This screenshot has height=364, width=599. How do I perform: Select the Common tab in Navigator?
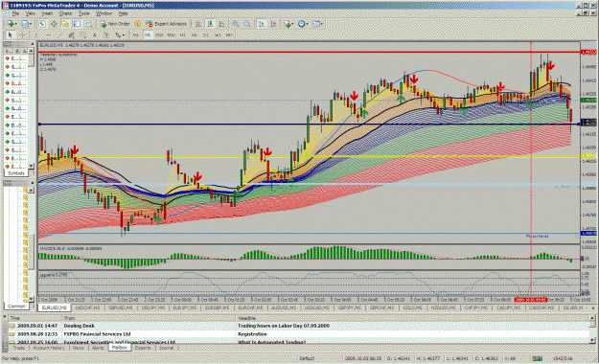(x=16, y=307)
